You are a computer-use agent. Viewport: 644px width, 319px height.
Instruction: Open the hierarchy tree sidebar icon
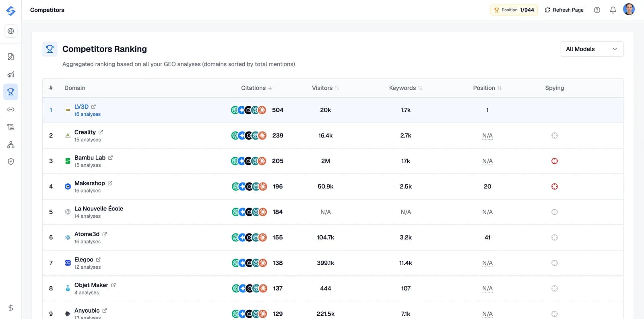pyautogui.click(x=11, y=145)
